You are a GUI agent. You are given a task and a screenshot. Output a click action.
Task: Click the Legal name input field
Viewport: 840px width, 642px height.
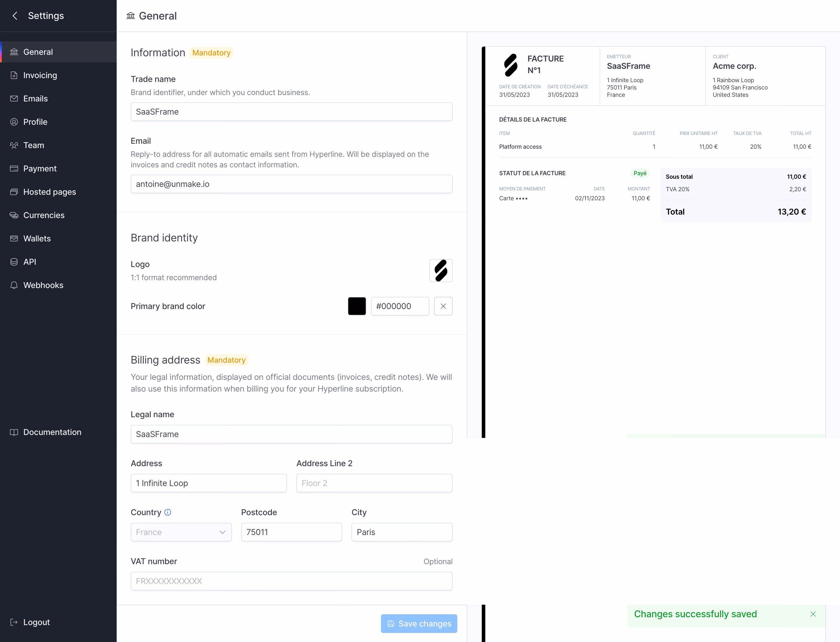tap(291, 434)
